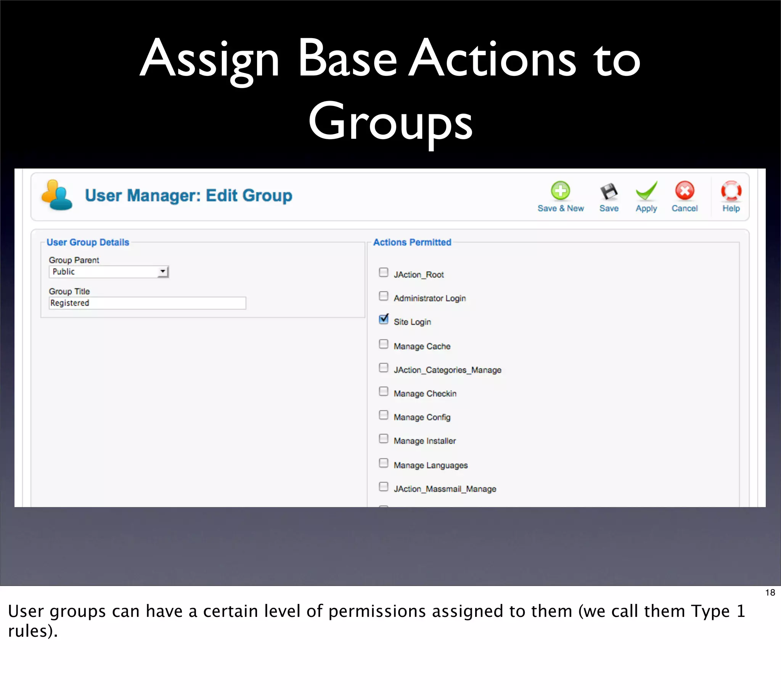Click the Site Login label text
The width and height of the screenshot is (781, 700).
tap(412, 322)
